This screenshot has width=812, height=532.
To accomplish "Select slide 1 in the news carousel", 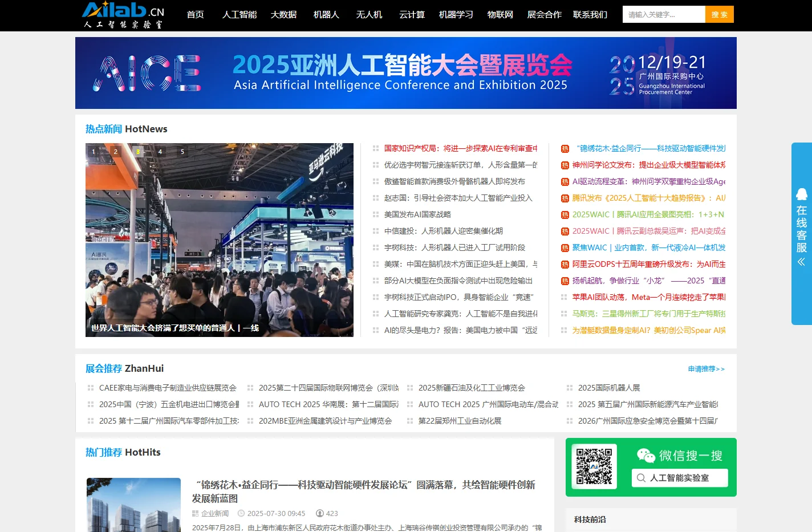I will (x=94, y=152).
